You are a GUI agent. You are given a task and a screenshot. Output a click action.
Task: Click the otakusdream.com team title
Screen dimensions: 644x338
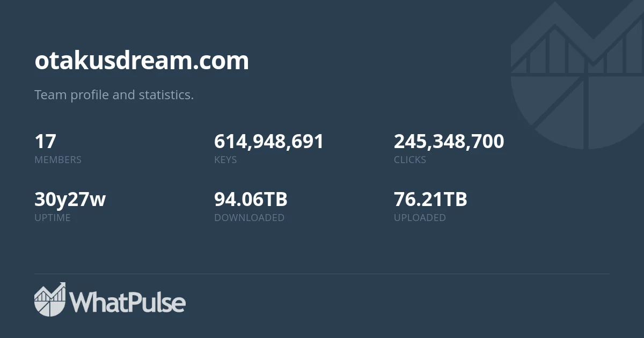pyautogui.click(x=142, y=61)
